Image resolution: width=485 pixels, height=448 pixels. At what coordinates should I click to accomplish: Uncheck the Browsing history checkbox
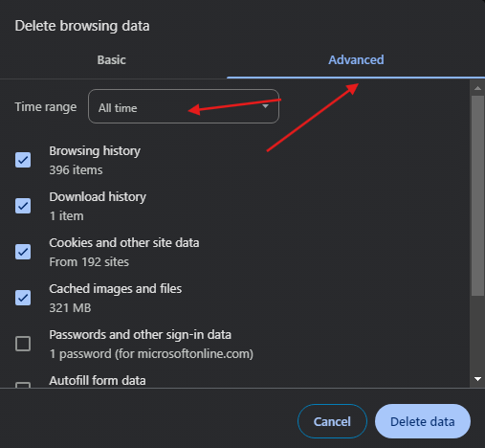[23, 160]
